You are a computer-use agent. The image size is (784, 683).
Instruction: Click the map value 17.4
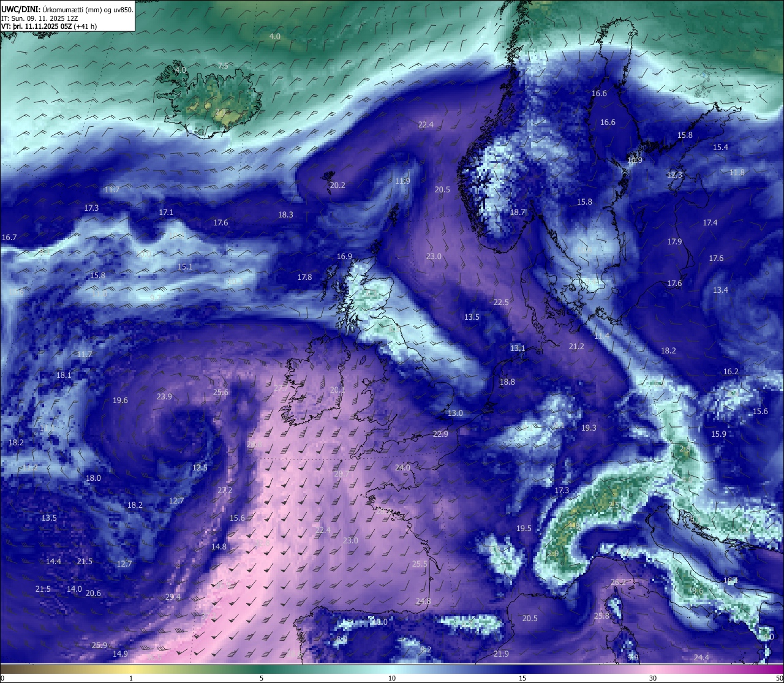click(710, 222)
